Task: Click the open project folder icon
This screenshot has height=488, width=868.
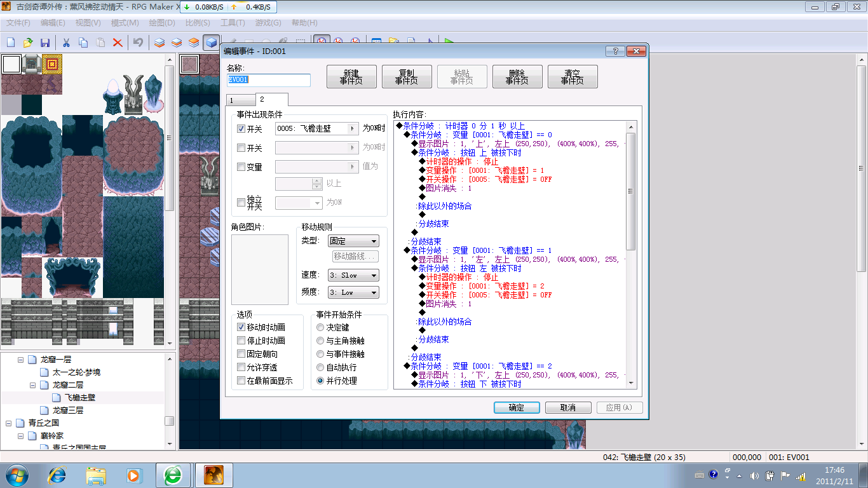Action: click(x=28, y=43)
